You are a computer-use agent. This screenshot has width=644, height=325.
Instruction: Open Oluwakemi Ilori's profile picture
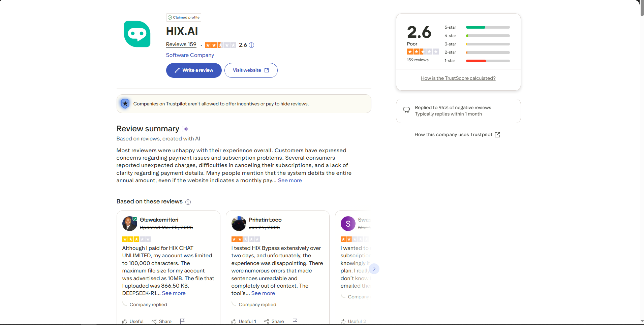point(129,224)
